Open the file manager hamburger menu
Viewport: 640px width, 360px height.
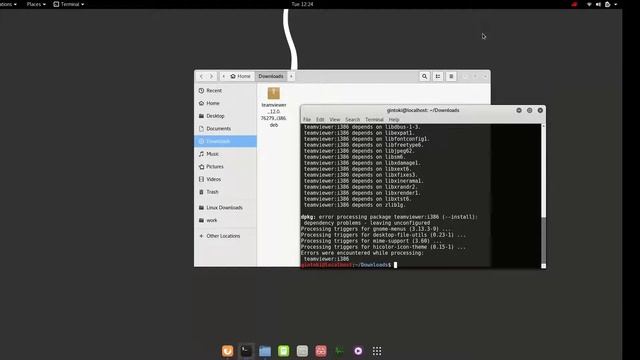[451, 76]
